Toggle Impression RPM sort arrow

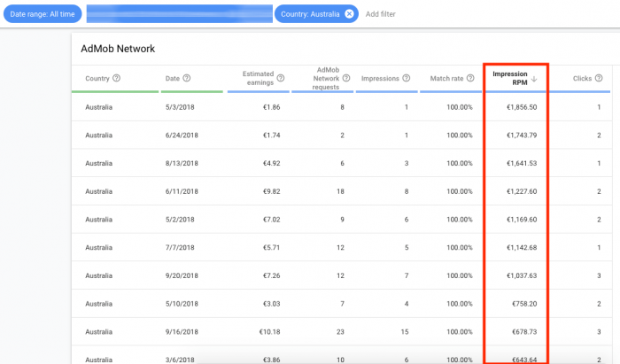coord(534,79)
